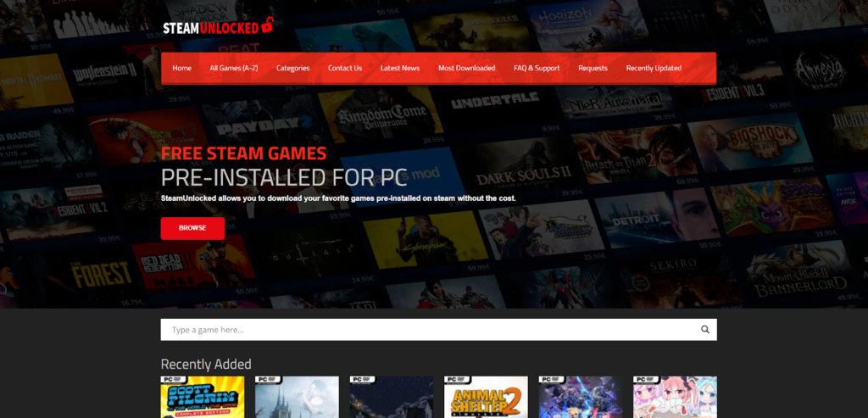The height and width of the screenshot is (418, 868).
Task: Open the Categories menu
Action: pyautogui.click(x=292, y=68)
